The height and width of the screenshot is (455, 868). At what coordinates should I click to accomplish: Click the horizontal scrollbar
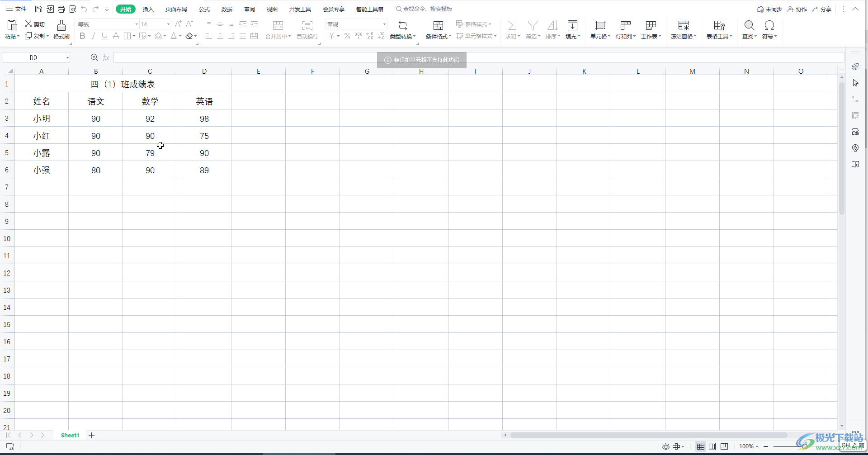tap(649, 435)
